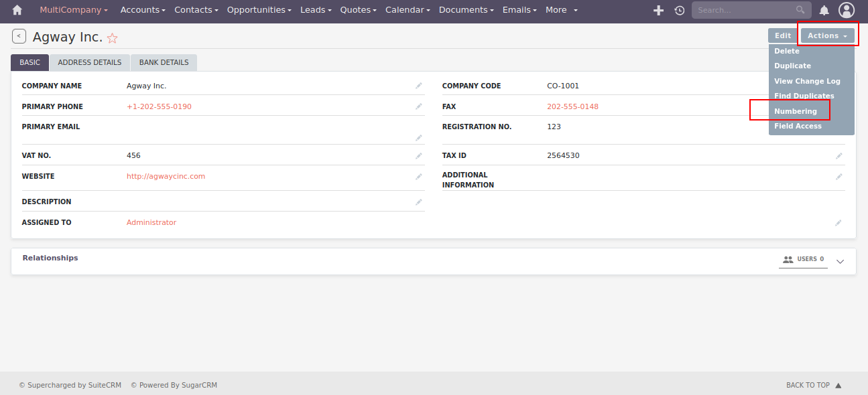The image size is (868, 395).
Task: Open the Accounts dropdown menu
Action: click(143, 10)
